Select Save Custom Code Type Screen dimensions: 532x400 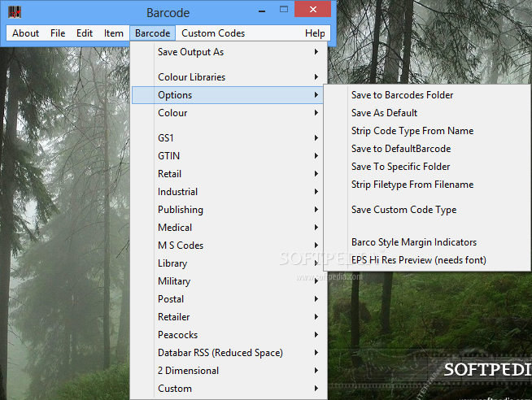pos(427,210)
